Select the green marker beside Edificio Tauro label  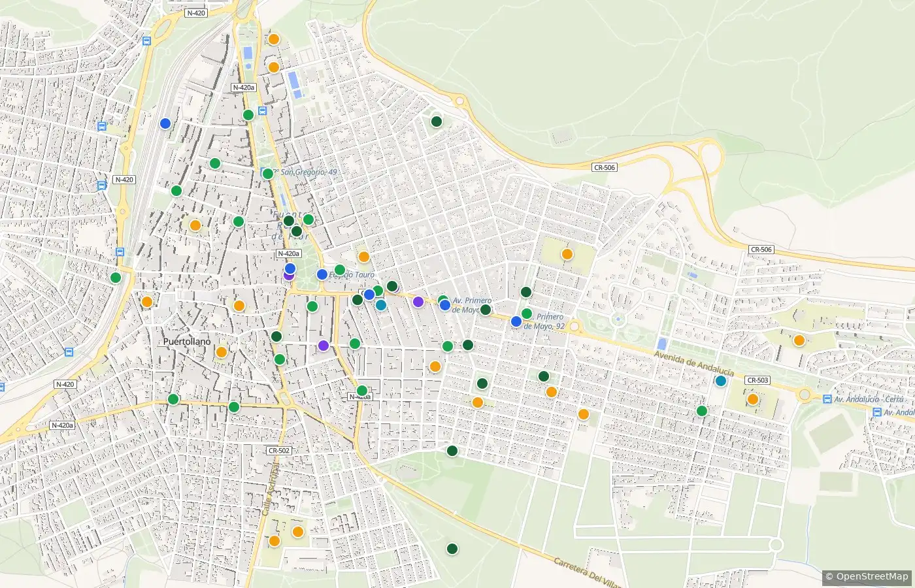coord(340,270)
